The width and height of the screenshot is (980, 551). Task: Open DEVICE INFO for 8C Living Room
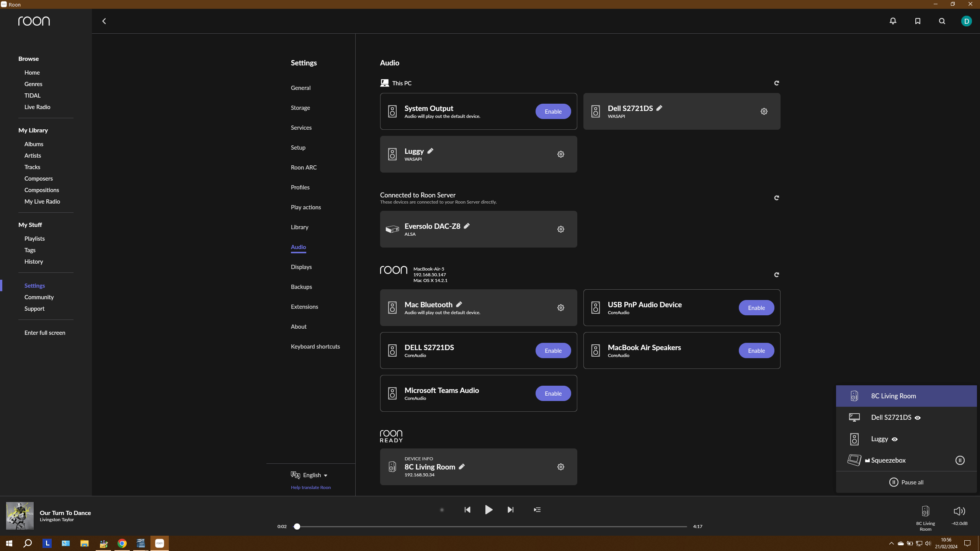pyautogui.click(x=418, y=458)
